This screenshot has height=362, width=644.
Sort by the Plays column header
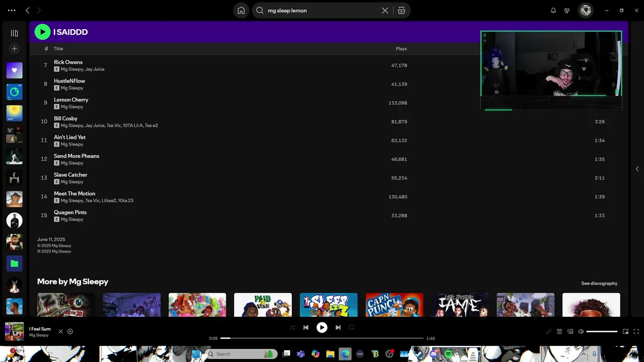(x=401, y=49)
